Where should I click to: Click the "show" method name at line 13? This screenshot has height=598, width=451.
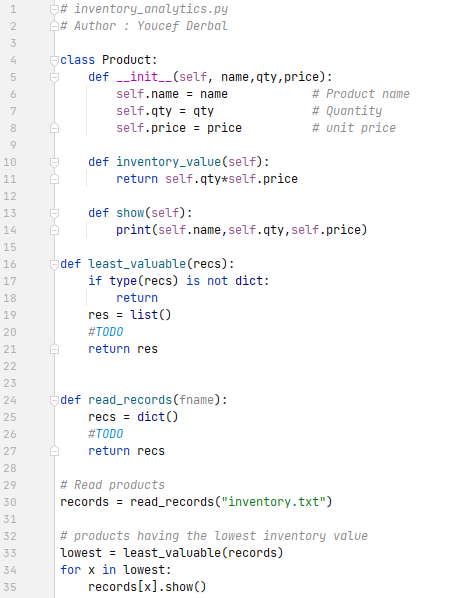pyautogui.click(x=130, y=213)
